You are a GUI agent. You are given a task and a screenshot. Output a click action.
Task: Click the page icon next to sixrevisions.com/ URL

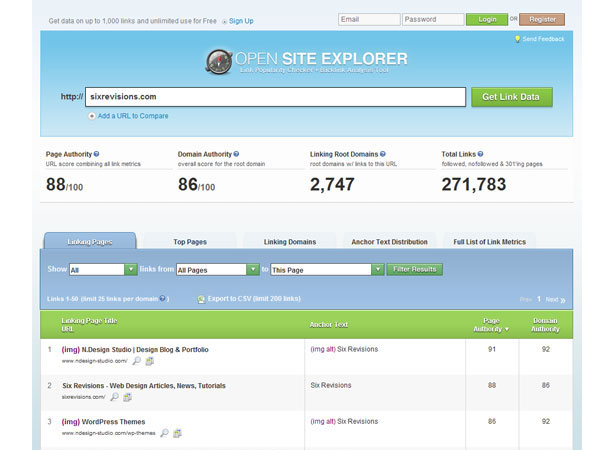(127, 397)
